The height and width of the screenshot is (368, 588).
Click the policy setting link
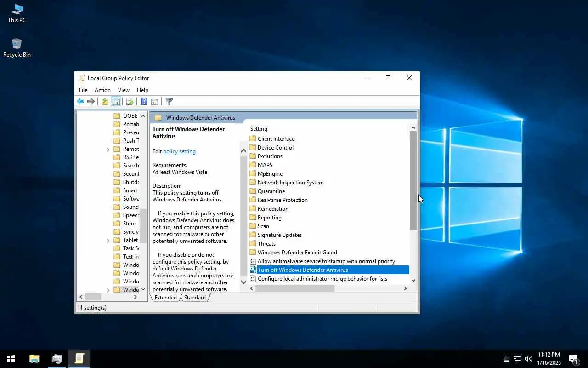tap(180, 151)
